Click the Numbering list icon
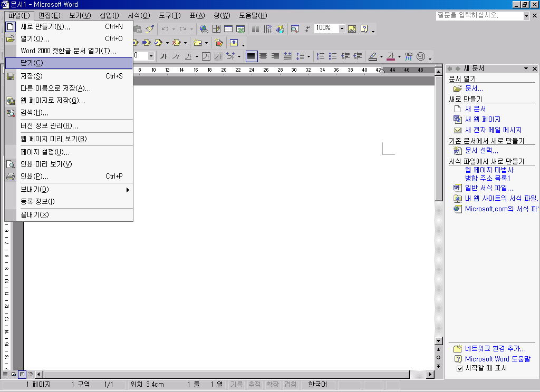This screenshot has width=540, height=392. click(x=320, y=56)
